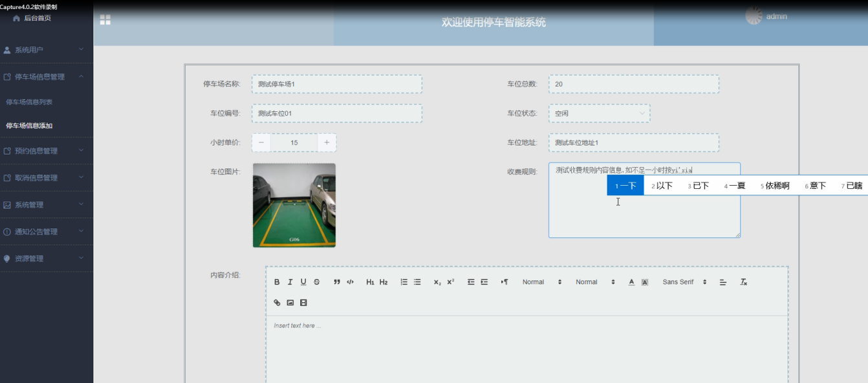Insert a video into the editor

[303, 303]
